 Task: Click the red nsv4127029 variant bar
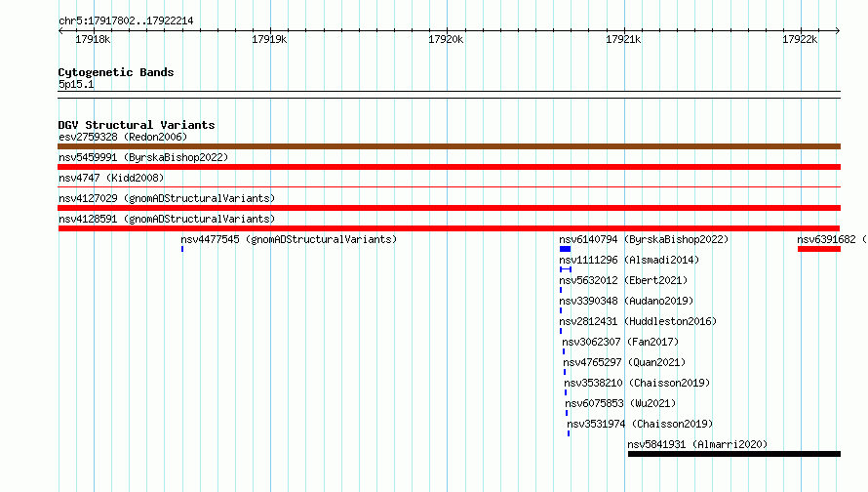(449, 208)
